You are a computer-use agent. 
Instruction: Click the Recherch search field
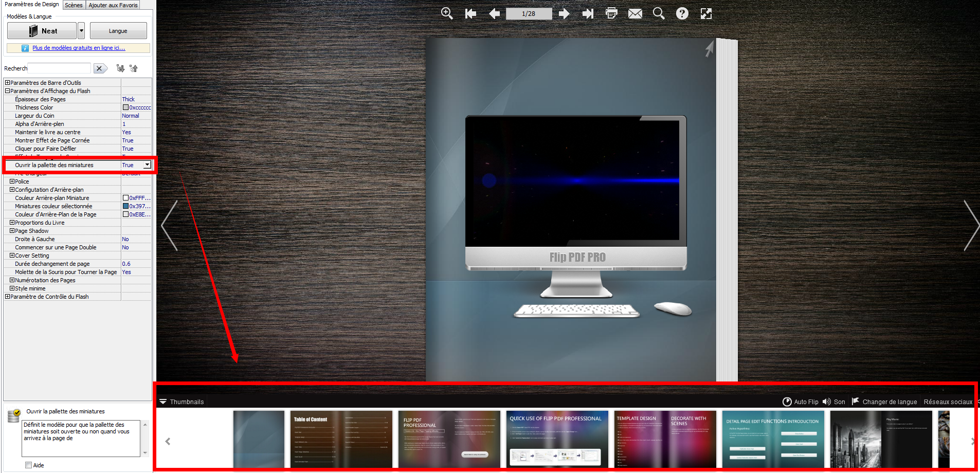59,68
